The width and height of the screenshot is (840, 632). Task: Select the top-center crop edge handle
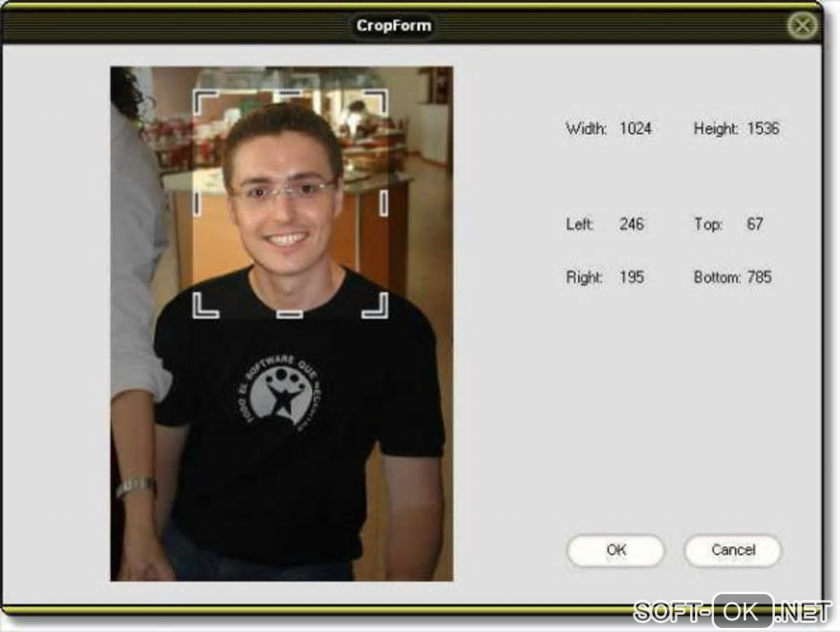(x=289, y=94)
